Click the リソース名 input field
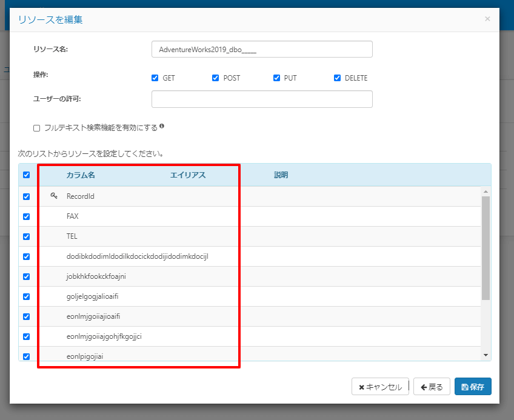 coord(262,49)
